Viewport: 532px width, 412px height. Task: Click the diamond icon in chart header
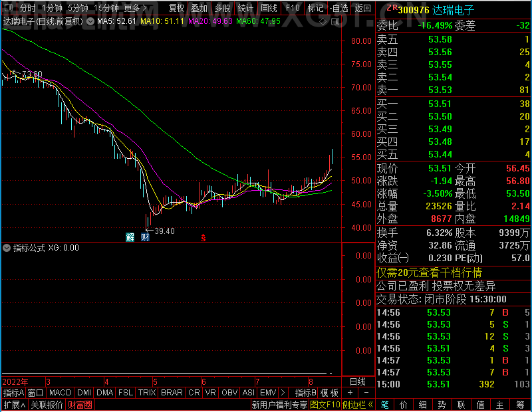coord(323,22)
